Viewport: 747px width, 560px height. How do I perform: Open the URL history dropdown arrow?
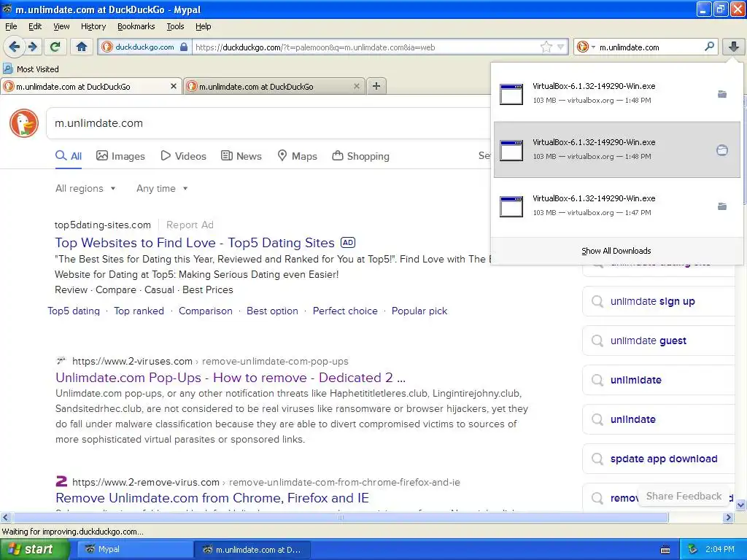click(561, 47)
